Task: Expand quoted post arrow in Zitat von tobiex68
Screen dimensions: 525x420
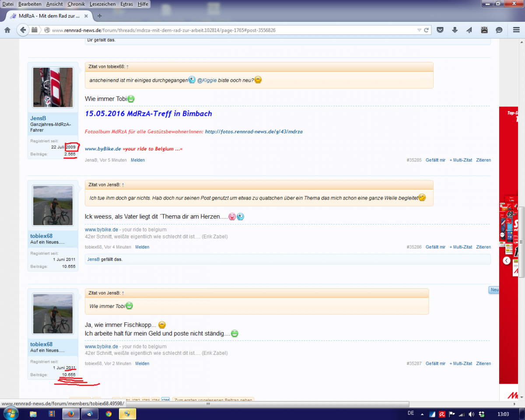Action: tap(127, 67)
